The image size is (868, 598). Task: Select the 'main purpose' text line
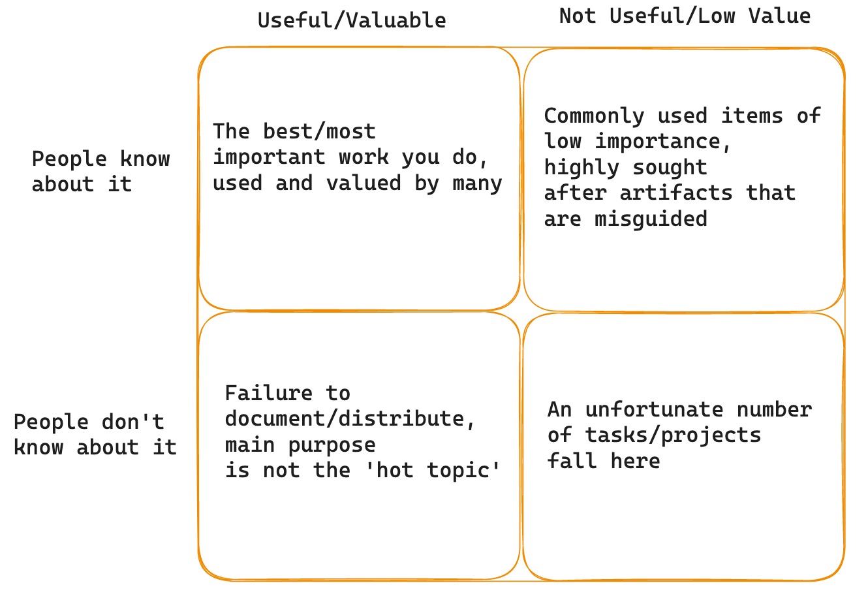[300, 445]
